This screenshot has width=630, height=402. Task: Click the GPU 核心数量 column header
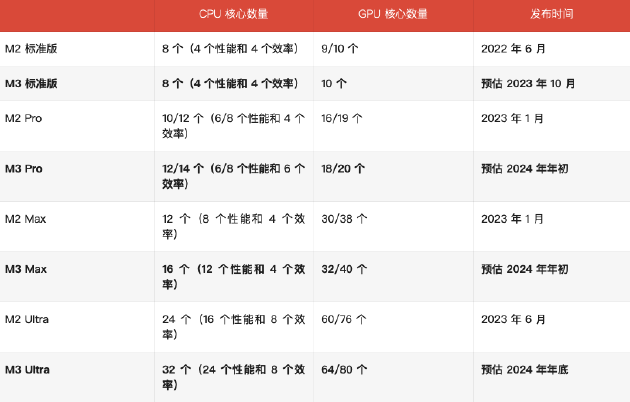pyautogui.click(x=393, y=14)
